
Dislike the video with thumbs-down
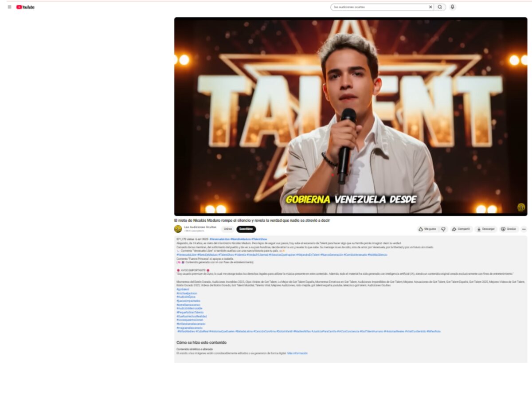click(443, 229)
